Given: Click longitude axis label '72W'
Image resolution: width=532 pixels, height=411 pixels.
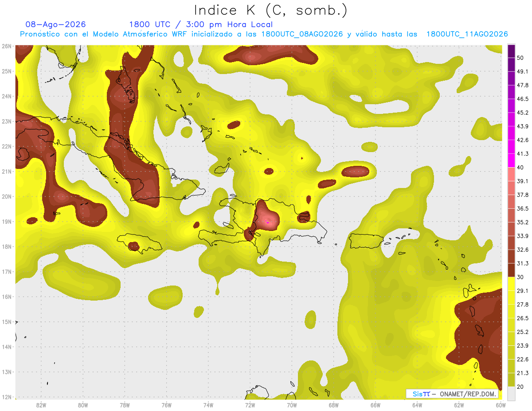Looking at the screenshot, I should 250,405.
